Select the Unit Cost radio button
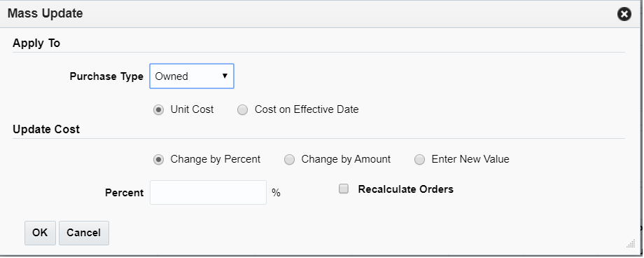 point(158,110)
